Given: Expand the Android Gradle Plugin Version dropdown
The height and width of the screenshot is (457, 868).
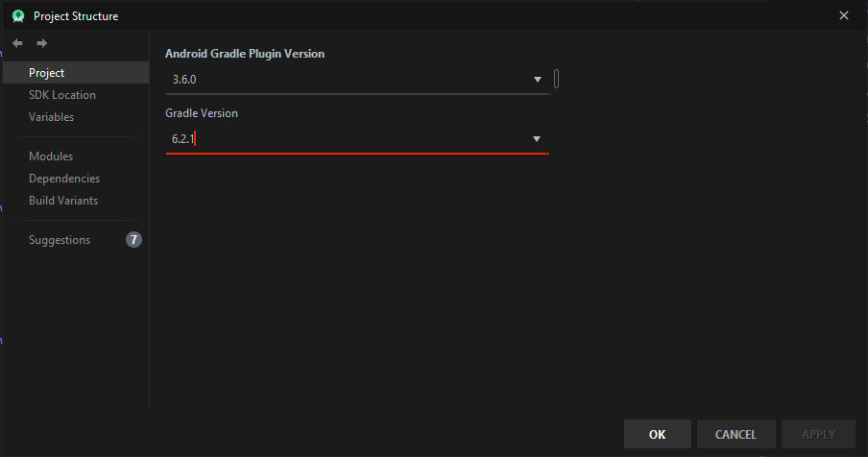Looking at the screenshot, I should pos(538,80).
